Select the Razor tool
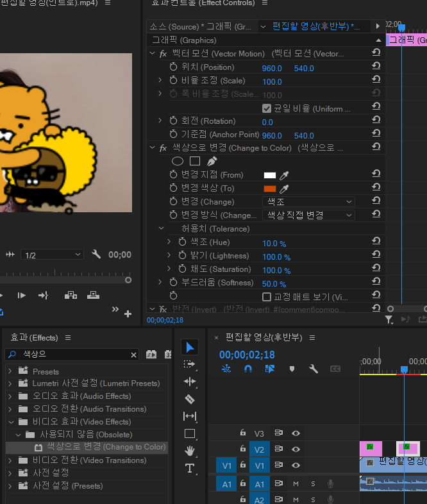 point(190,399)
